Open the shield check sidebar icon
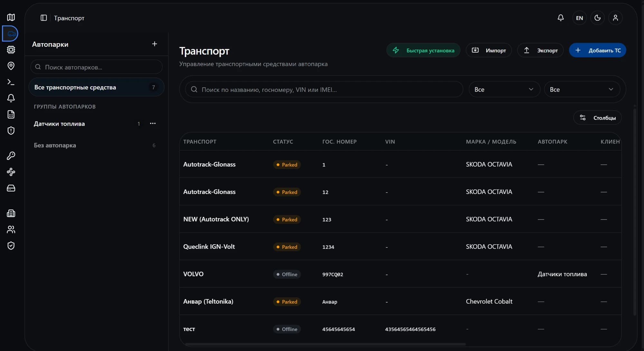This screenshot has width=644, height=351. click(11, 246)
